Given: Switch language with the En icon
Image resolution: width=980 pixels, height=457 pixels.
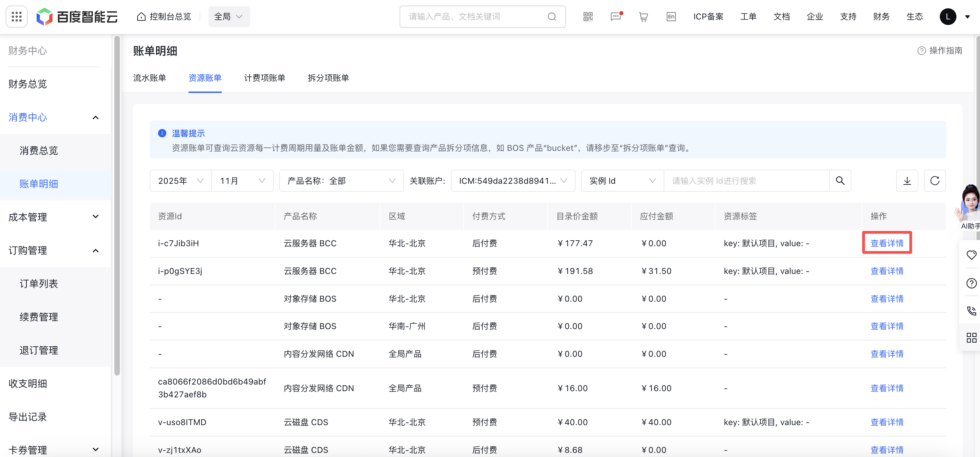Looking at the screenshot, I should pos(671,17).
